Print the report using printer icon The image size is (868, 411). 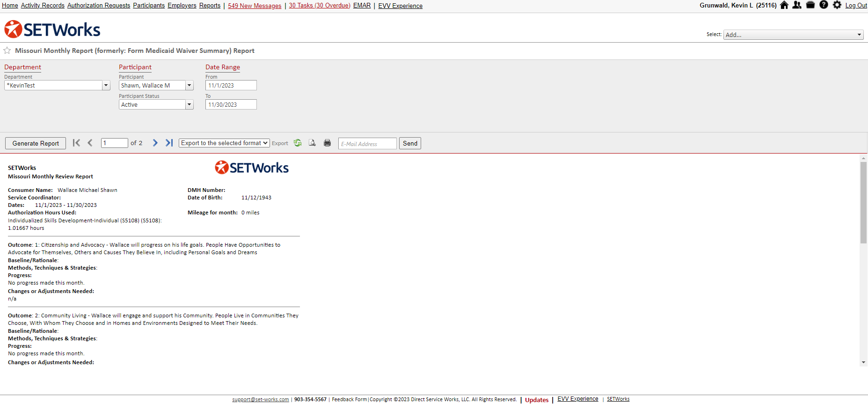tap(327, 143)
